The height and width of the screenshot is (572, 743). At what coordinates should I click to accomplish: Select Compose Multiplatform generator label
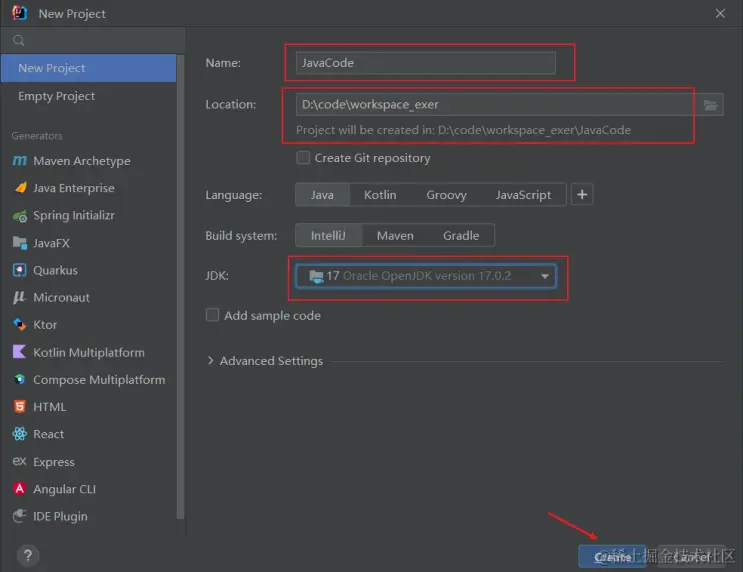[x=99, y=380]
